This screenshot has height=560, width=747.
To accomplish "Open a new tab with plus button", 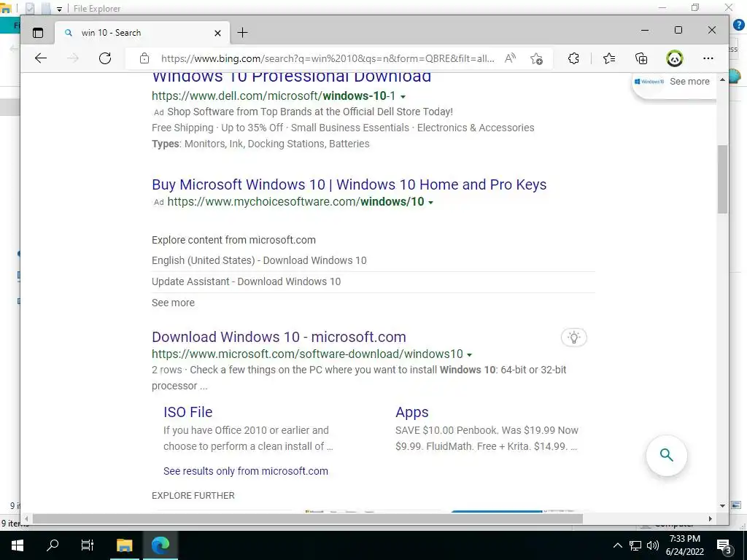I will click(x=242, y=32).
